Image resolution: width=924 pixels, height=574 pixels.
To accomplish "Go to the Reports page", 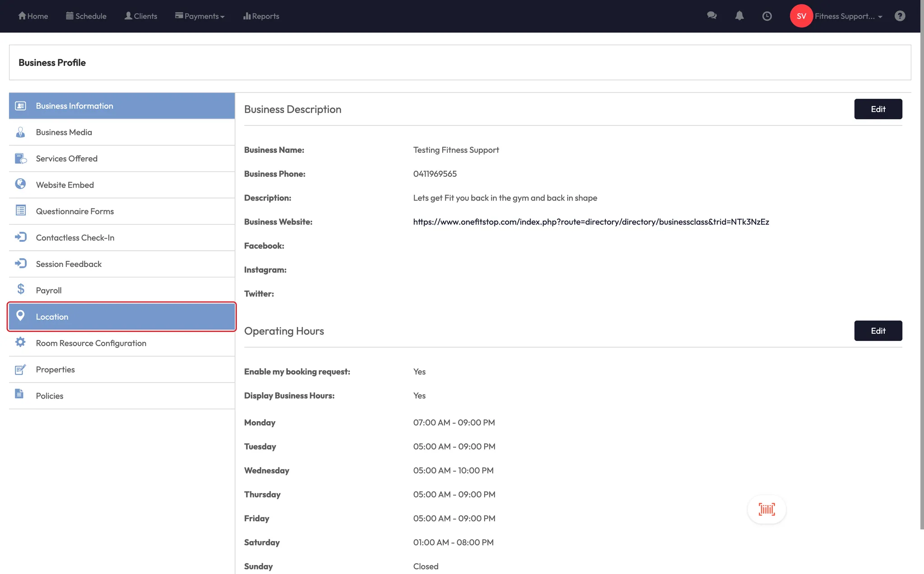I will pyautogui.click(x=261, y=16).
